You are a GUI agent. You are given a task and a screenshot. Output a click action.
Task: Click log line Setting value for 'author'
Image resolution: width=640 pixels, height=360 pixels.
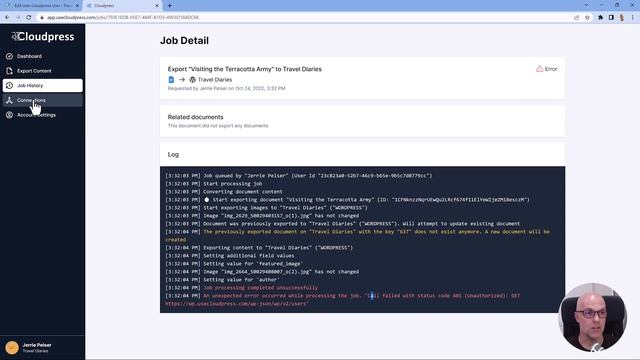pyautogui.click(x=241, y=280)
